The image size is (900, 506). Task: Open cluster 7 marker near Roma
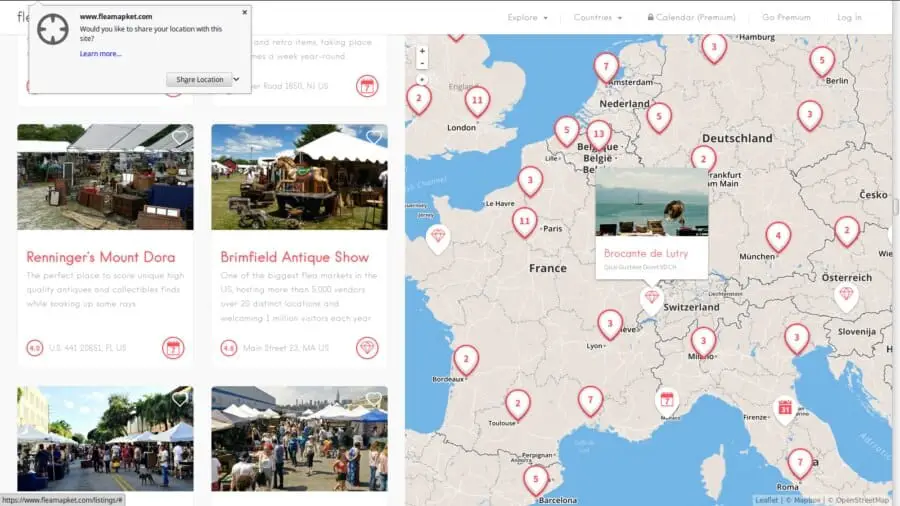[800, 464]
